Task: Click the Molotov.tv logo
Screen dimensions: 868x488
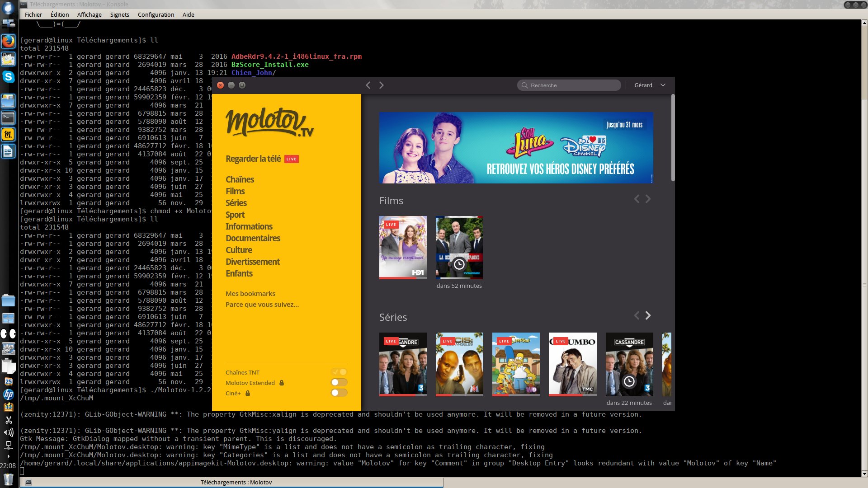Action: 269,122
